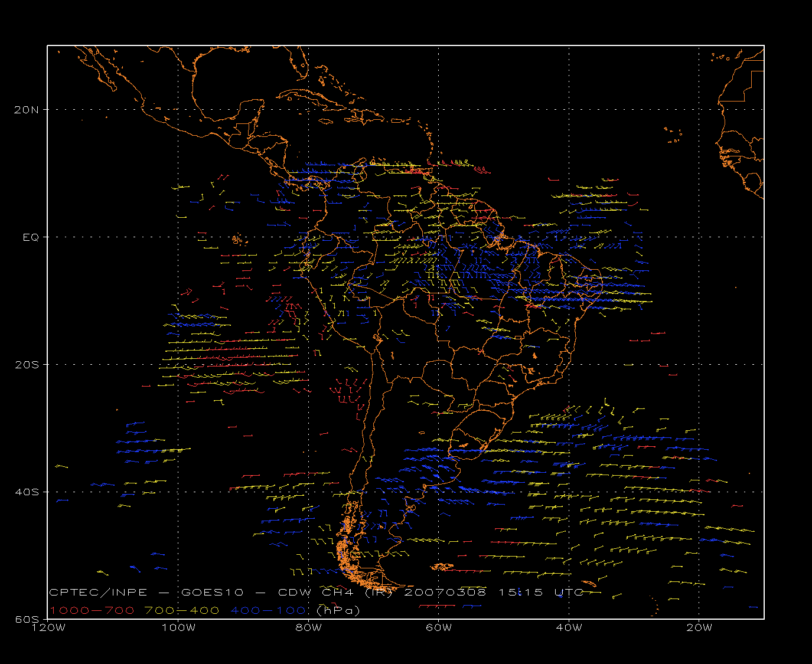
Task: Click the 80W longitude axis label
Action: pos(308,627)
